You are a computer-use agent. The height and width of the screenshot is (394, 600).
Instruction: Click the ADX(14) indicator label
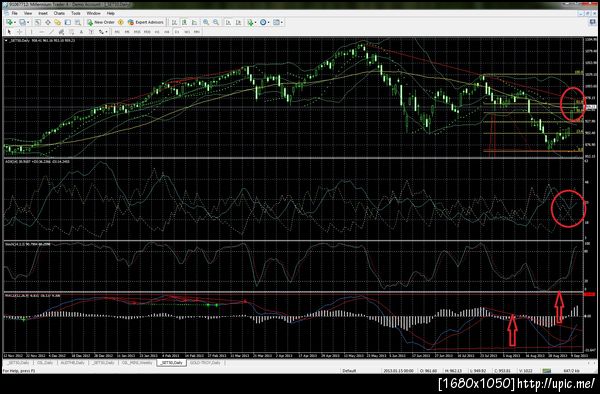pyautogui.click(x=37, y=161)
